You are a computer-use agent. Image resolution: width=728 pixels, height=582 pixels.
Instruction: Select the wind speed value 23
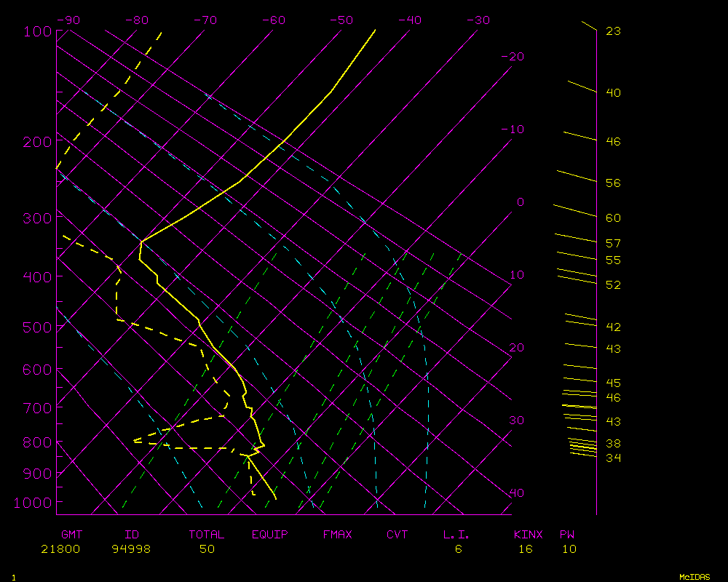coord(613,31)
